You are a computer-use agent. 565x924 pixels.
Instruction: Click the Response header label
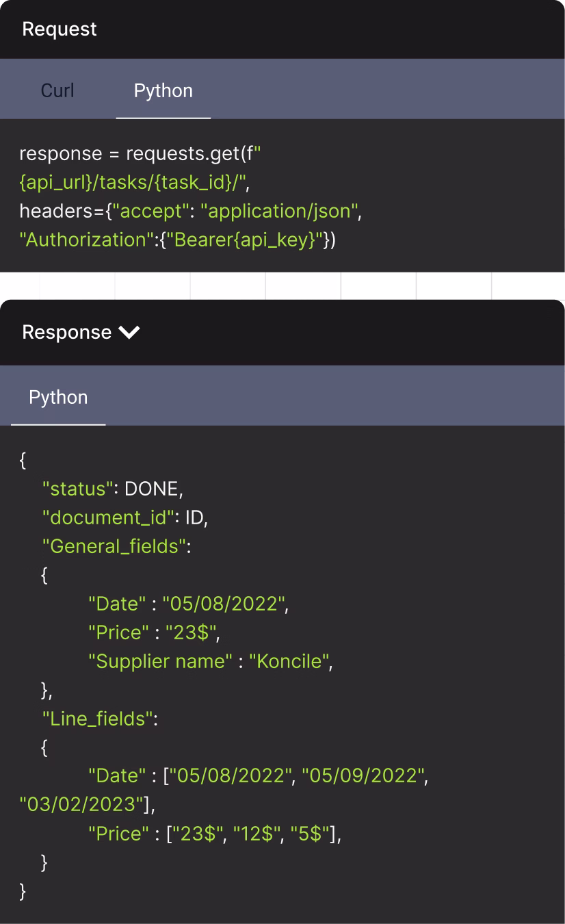(66, 333)
